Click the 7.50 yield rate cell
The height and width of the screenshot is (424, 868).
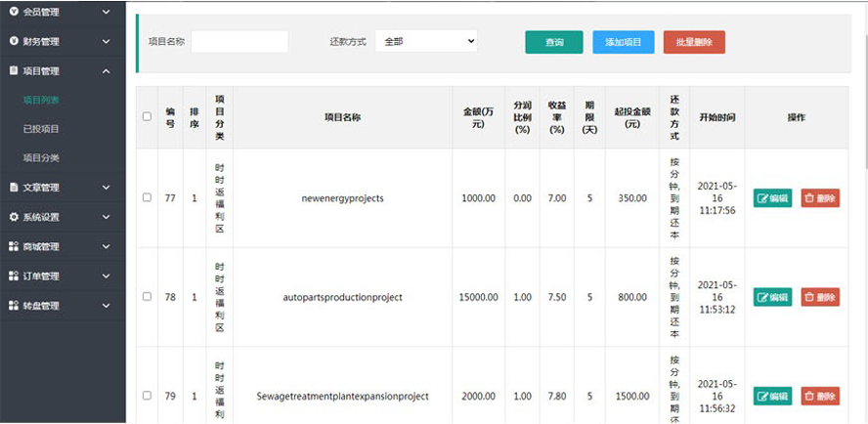pyautogui.click(x=557, y=297)
